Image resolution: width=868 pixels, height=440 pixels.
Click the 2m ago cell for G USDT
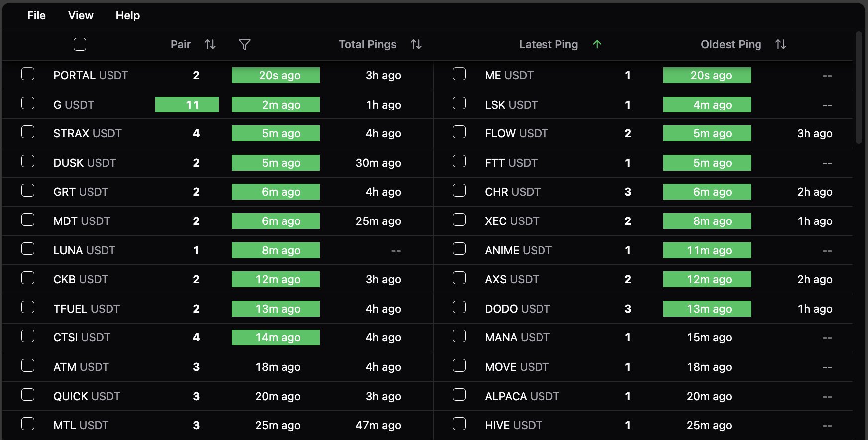pyautogui.click(x=276, y=105)
